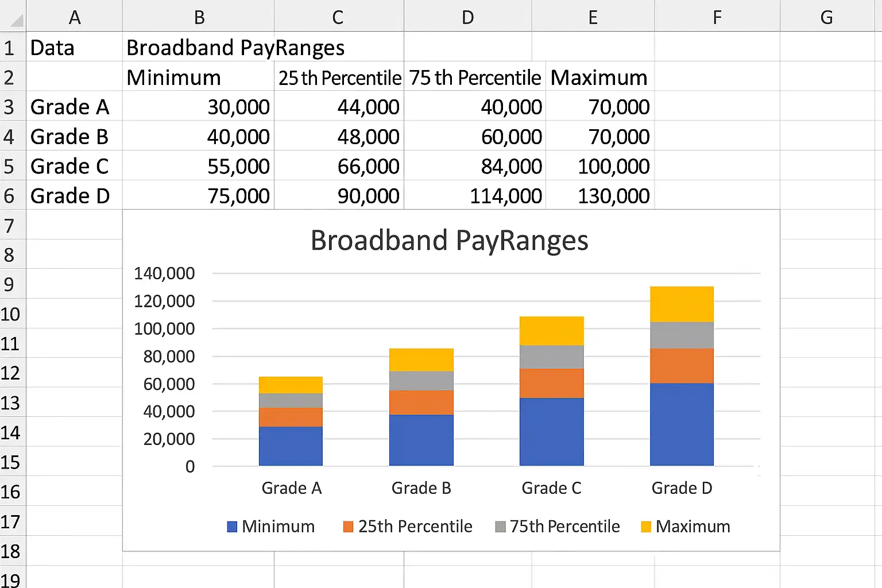Click the 140,000 vertical axis label

pos(164,273)
